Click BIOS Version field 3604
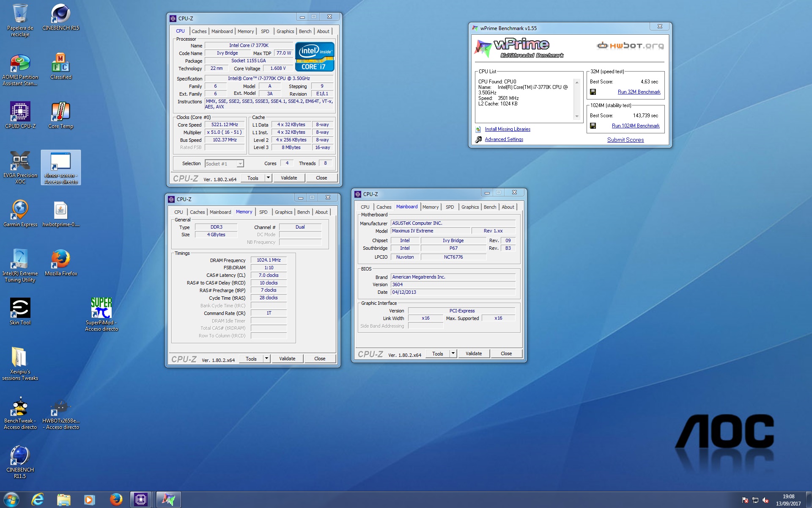The height and width of the screenshot is (508, 812). pos(453,284)
